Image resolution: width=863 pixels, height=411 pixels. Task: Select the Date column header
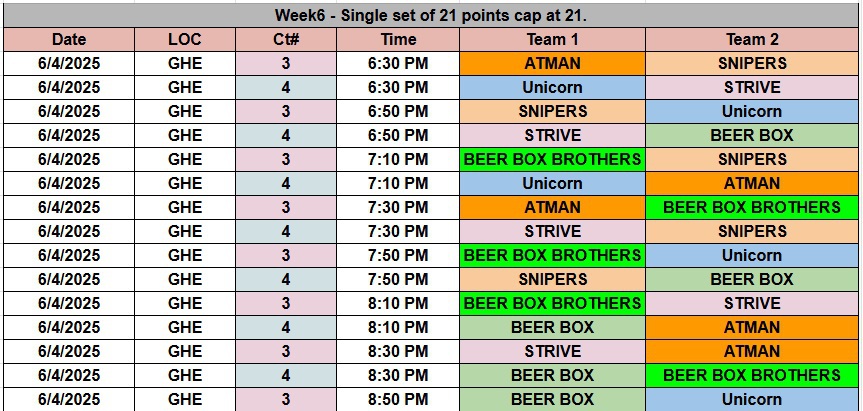point(69,39)
